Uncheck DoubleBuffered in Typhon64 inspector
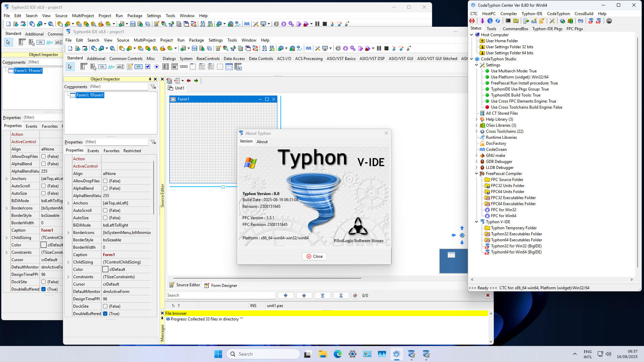This screenshot has width=644, height=362. 105,314
